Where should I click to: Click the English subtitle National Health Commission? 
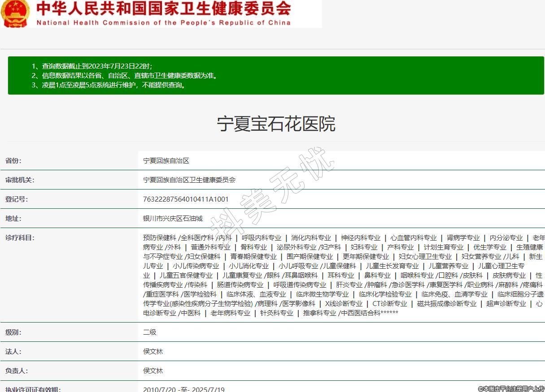coord(163,23)
